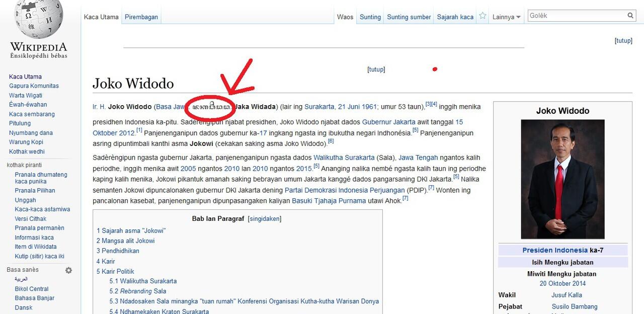Follow the Gubernur Jakarta link

tap(389, 122)
